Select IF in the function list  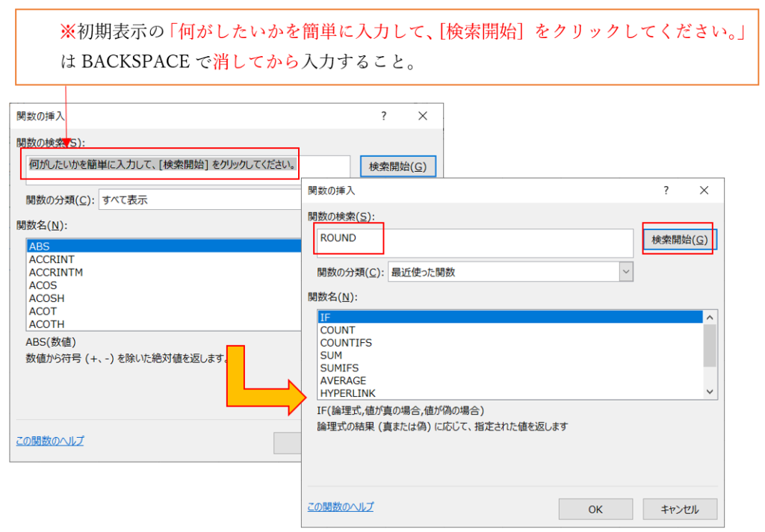[x=508, y=318]
